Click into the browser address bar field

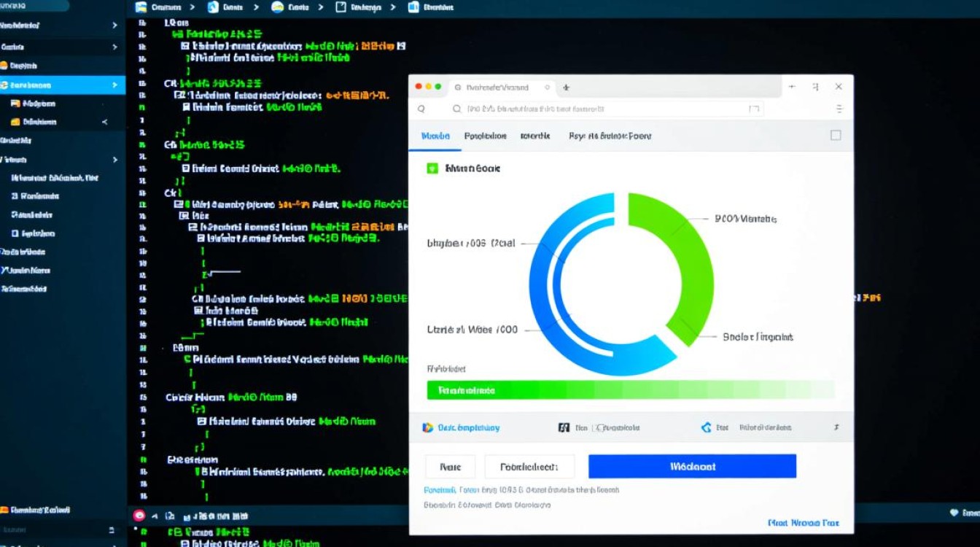(605, 109)
